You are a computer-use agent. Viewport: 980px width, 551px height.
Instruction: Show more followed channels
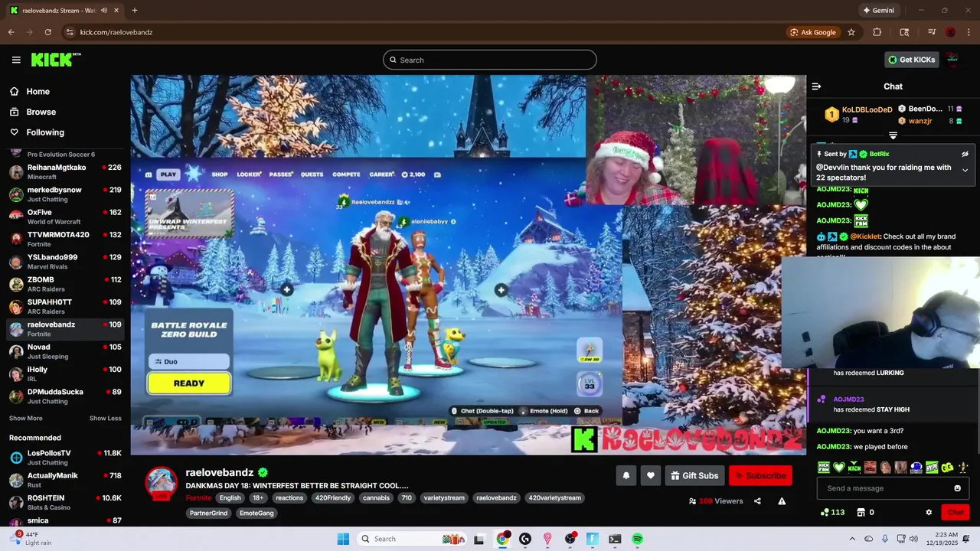(x=25, y=419)
